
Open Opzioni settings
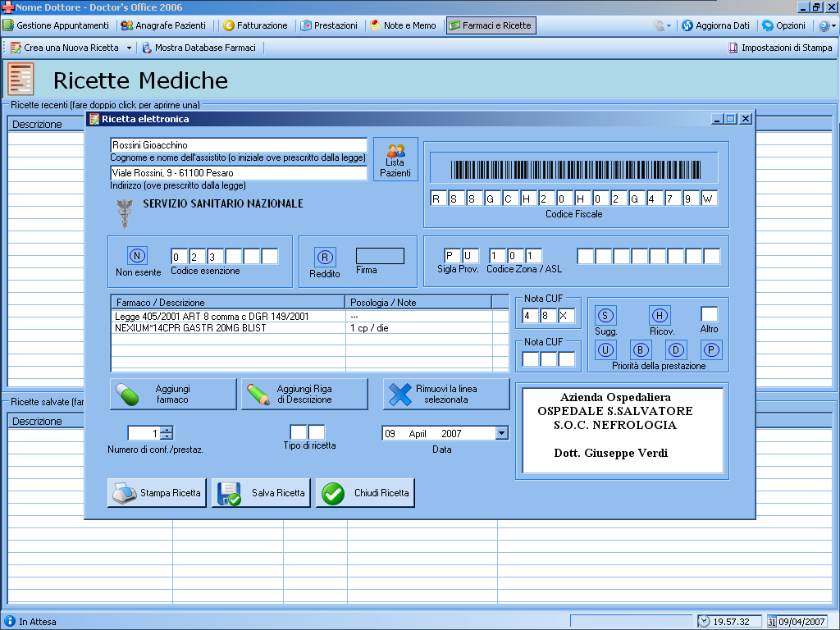[783, 25]
